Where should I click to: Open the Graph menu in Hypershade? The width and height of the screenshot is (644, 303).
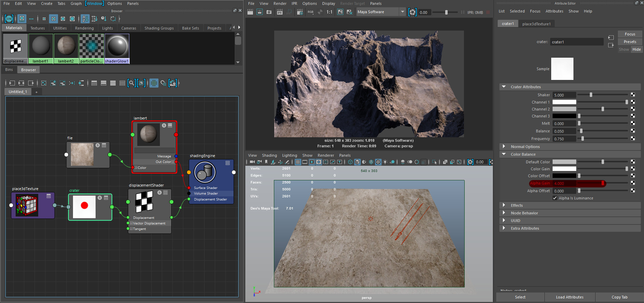pos(76,3)
